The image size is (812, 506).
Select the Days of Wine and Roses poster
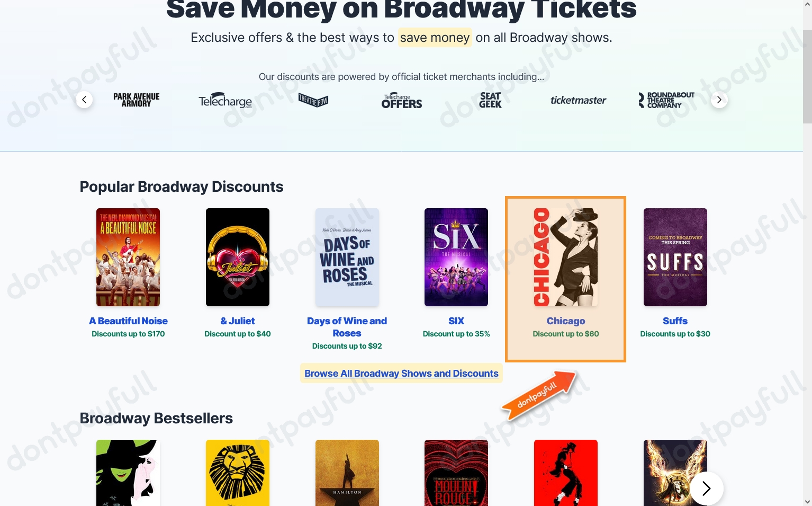point(347,257)
